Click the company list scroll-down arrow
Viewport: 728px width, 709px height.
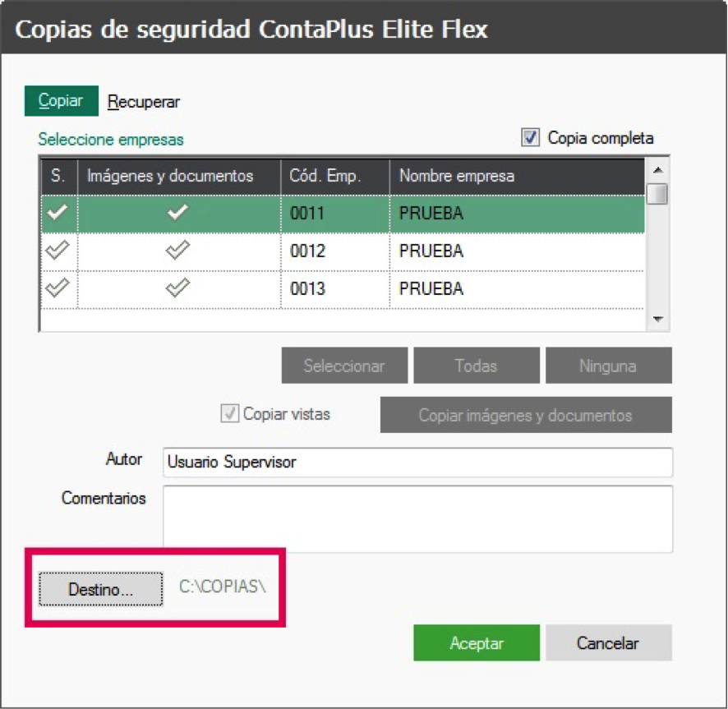(x=657, y=319)
